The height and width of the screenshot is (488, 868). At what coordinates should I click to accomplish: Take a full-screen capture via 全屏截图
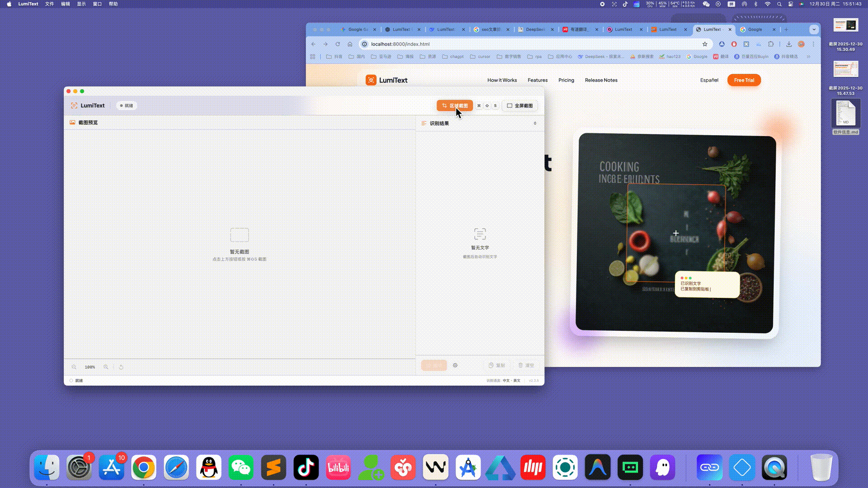[x=520, y=106]
